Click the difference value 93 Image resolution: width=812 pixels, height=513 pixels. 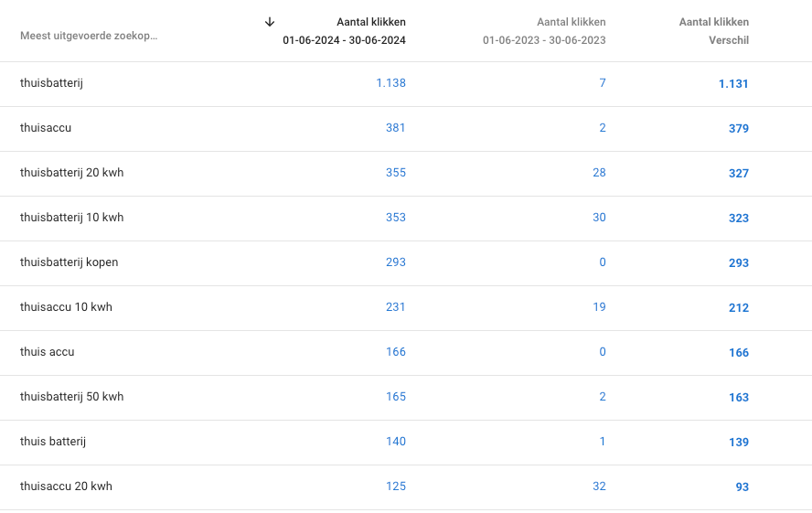[x=742, y=487]
